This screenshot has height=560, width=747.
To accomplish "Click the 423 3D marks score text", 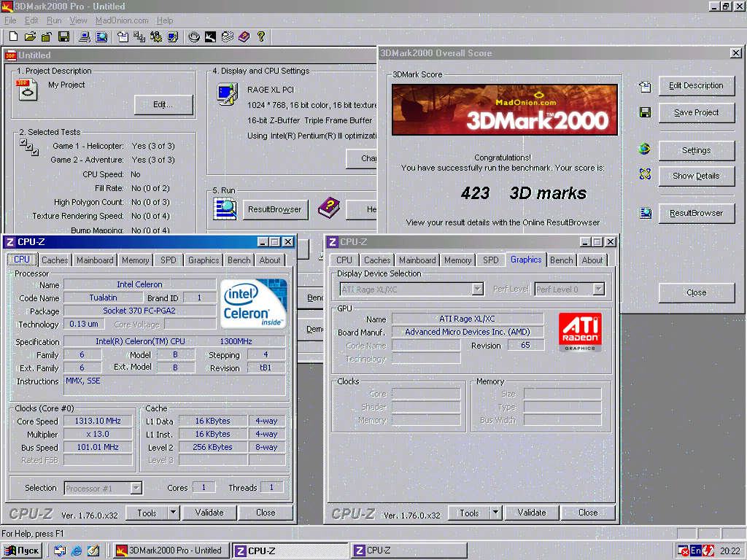I will 524,192.
